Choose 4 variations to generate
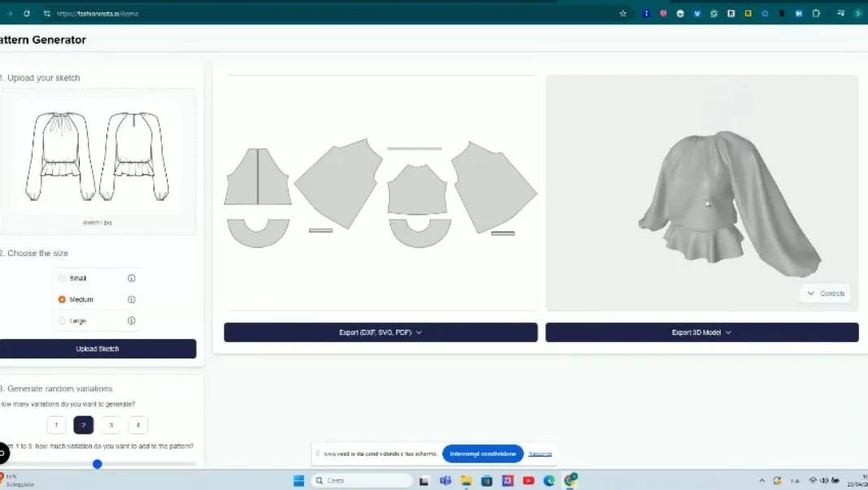This screenshot has height=490, width=868. pos(138,425)
